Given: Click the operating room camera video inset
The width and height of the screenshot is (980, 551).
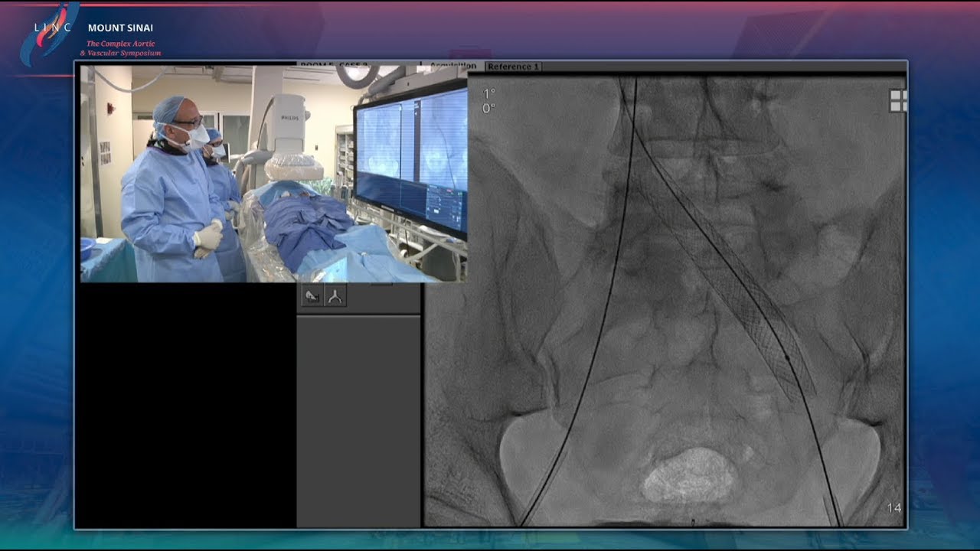Looking at the screenshot, I should point(274,174).
